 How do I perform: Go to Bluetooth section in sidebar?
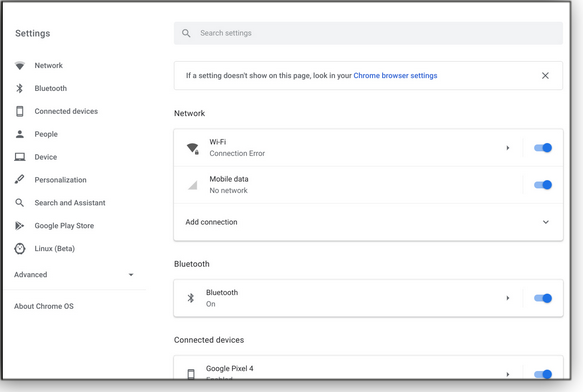coord(51,89)
